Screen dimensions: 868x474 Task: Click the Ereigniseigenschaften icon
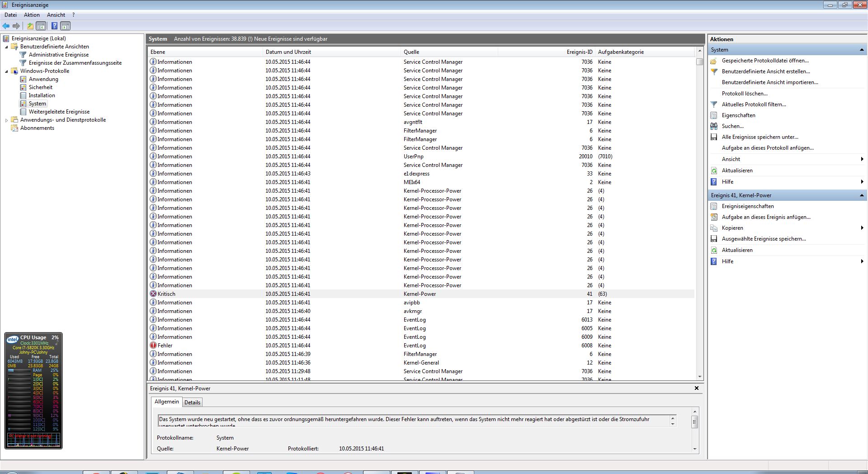click(714, 206)
